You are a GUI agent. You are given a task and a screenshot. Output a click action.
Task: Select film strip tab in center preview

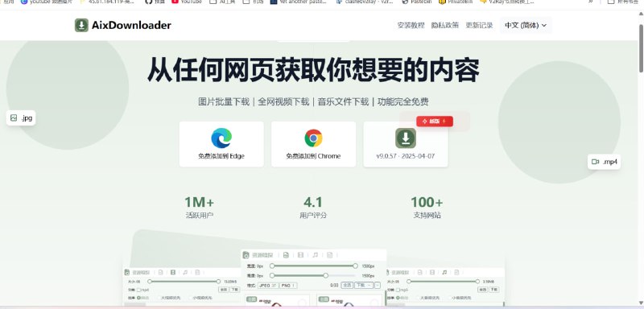pos(300,255)
